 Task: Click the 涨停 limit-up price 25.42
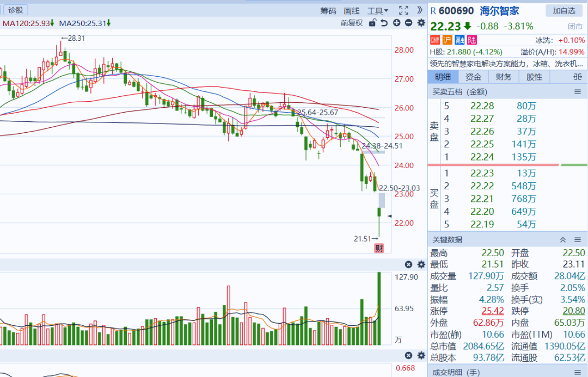493,311
